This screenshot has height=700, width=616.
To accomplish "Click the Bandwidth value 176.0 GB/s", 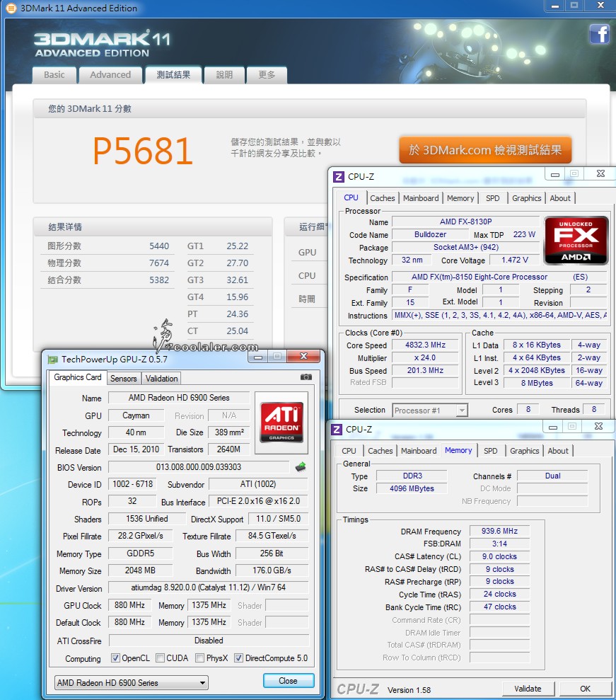I will point(272,570).
